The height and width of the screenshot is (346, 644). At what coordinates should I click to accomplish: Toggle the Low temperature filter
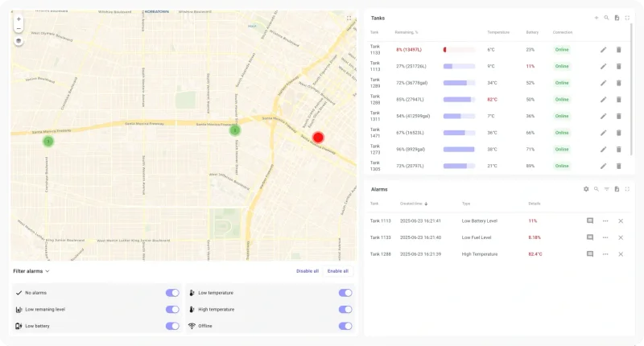(x=345, y=293)
